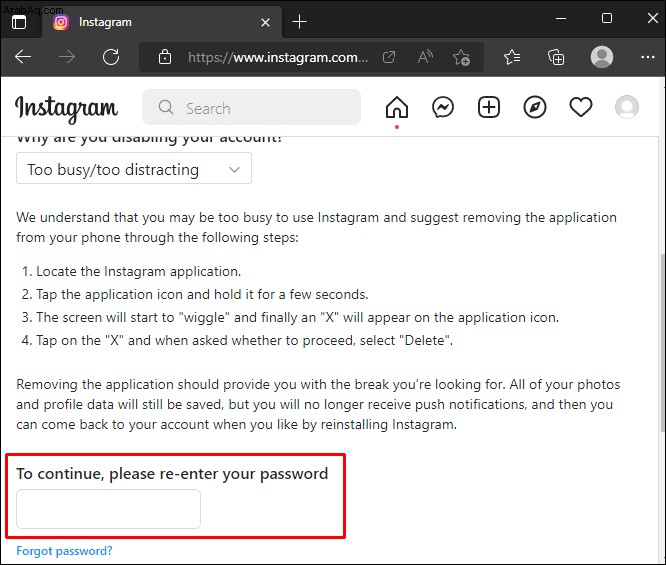The height and width of the screenshot is (565, 666).
Task: Open Instagram profile avatar menu
Action: point(626,107)
